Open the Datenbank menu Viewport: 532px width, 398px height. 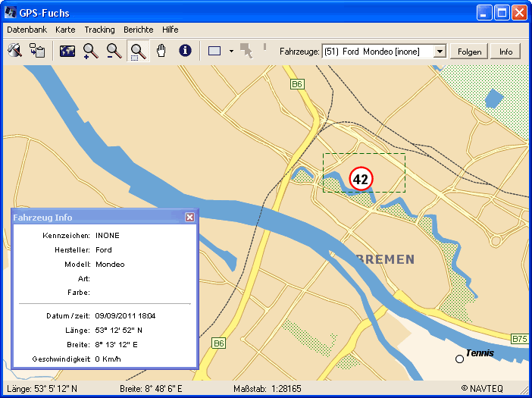pyautogui.click(x=27, y=30)
